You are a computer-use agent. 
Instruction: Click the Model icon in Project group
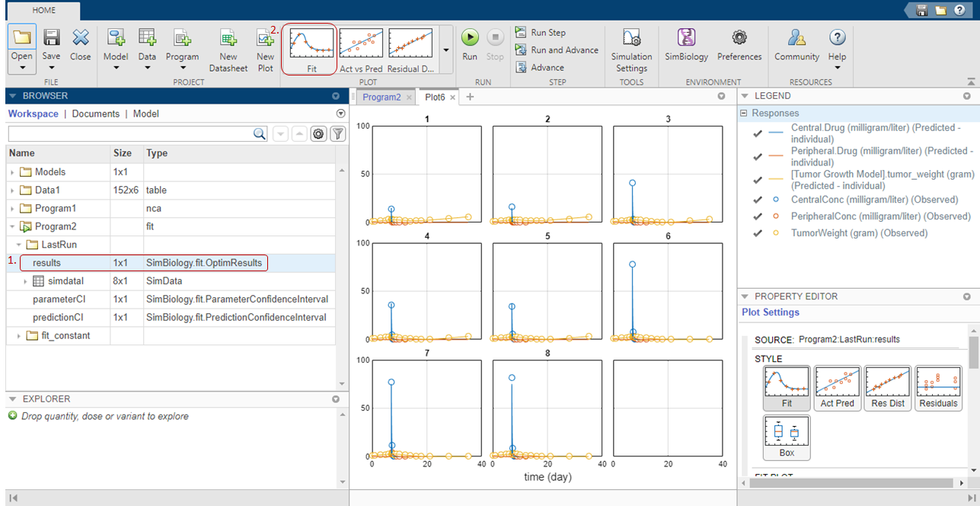[116, 38]
